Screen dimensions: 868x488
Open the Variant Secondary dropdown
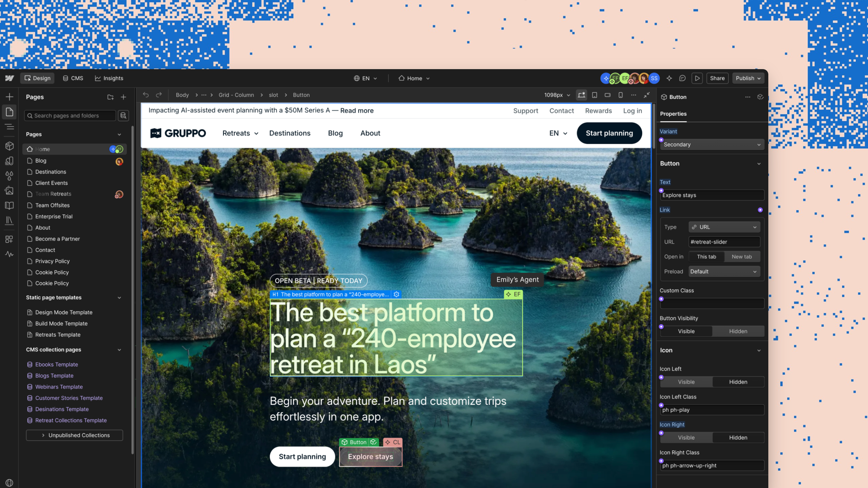712,144
